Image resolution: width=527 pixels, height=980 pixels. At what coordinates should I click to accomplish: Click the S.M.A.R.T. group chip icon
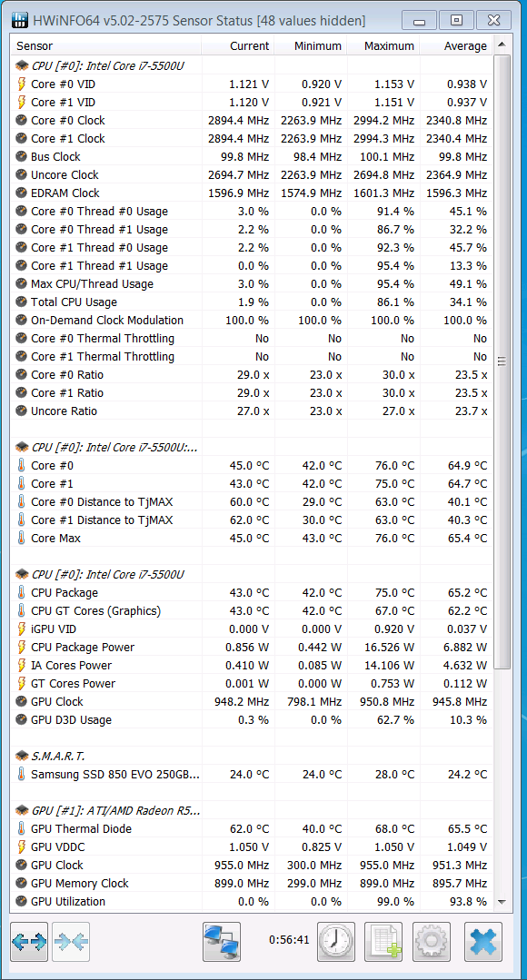[21, 757]
